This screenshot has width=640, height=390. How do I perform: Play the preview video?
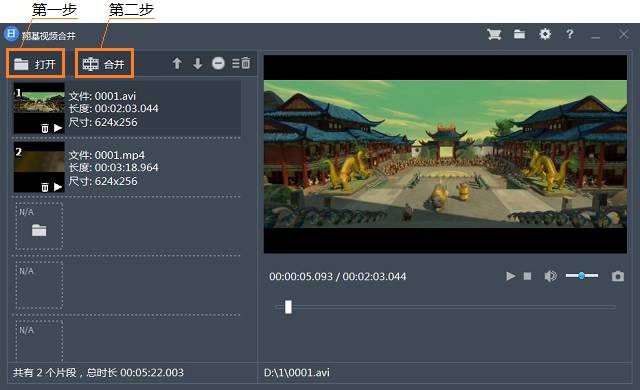click(510, 276)
